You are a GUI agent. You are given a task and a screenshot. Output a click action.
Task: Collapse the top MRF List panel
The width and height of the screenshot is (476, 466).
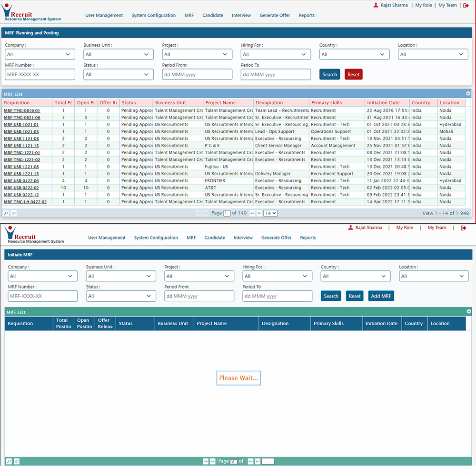[x=468, y=94]
